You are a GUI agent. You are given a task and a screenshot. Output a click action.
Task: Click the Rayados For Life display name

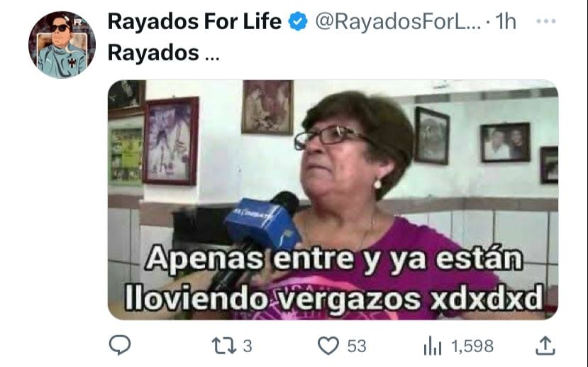pos(194,21)
